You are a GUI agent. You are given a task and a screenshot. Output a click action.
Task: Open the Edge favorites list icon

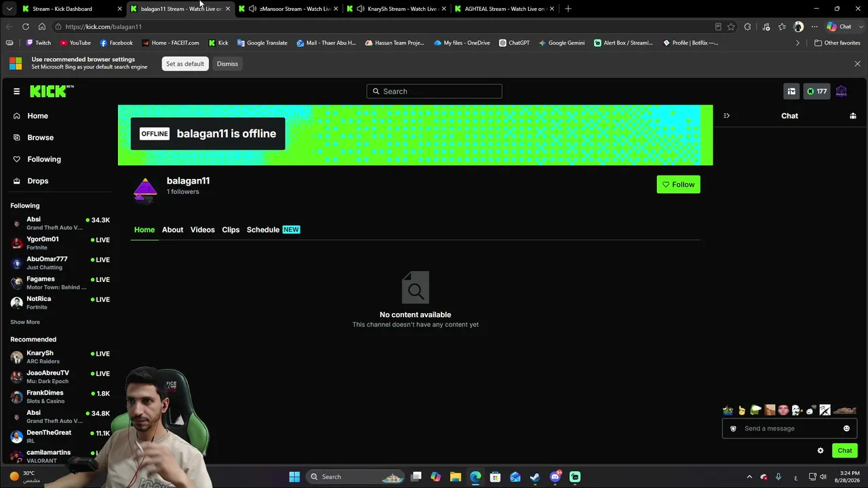pyautogui.click(x=783, y=26)
